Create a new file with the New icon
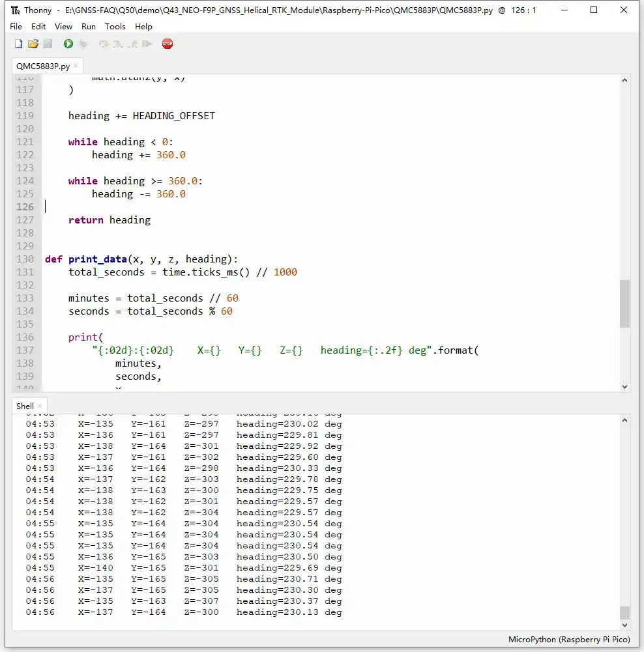 coord(18,44)
